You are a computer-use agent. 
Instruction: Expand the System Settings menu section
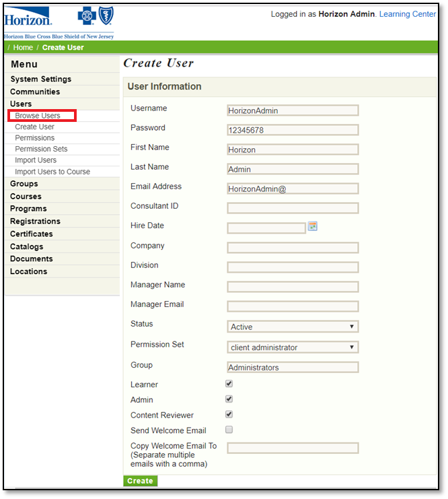point(41,79)
